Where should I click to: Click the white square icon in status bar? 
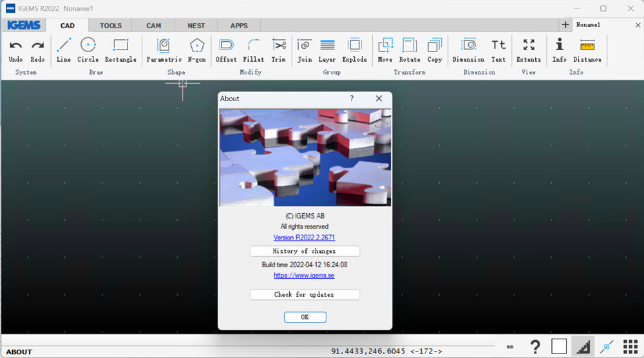click(x=559, y=346)
